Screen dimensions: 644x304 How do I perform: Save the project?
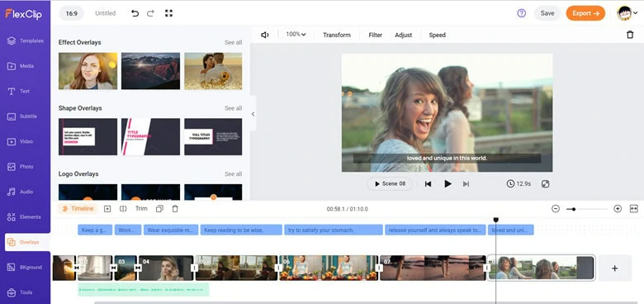[547, 13]
